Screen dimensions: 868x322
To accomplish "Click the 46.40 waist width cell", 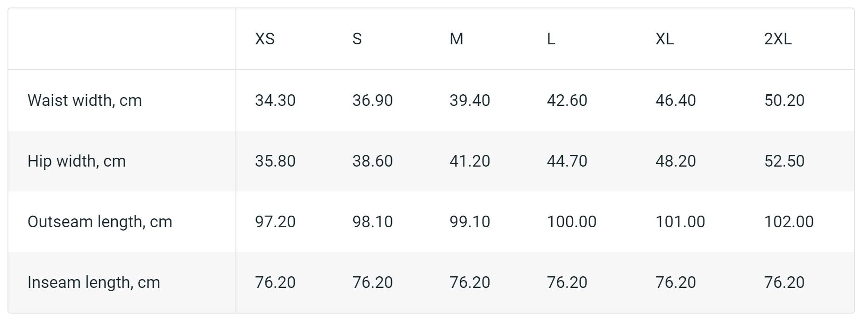I will point(676,100).
